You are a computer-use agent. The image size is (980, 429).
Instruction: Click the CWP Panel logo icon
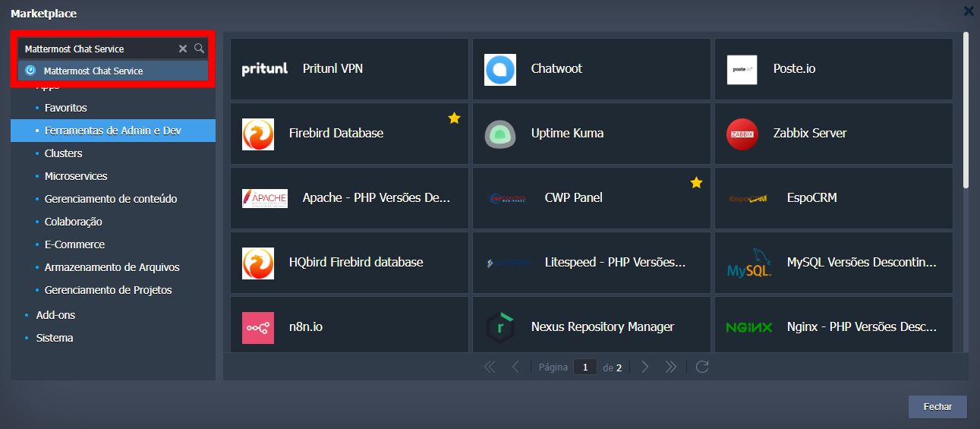[x=507, y=199]
